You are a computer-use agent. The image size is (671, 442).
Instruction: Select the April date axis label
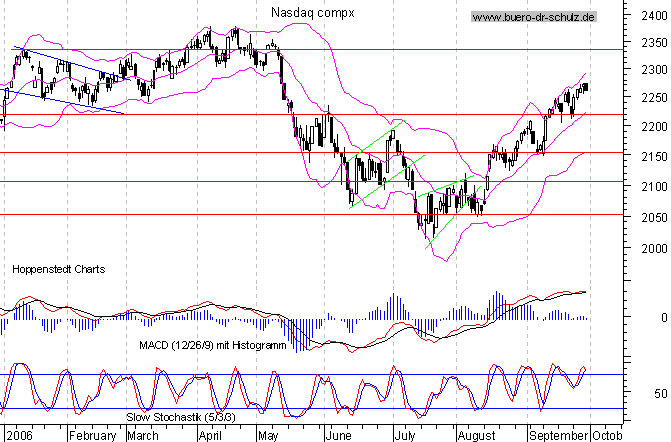click(x=210, y=436)
